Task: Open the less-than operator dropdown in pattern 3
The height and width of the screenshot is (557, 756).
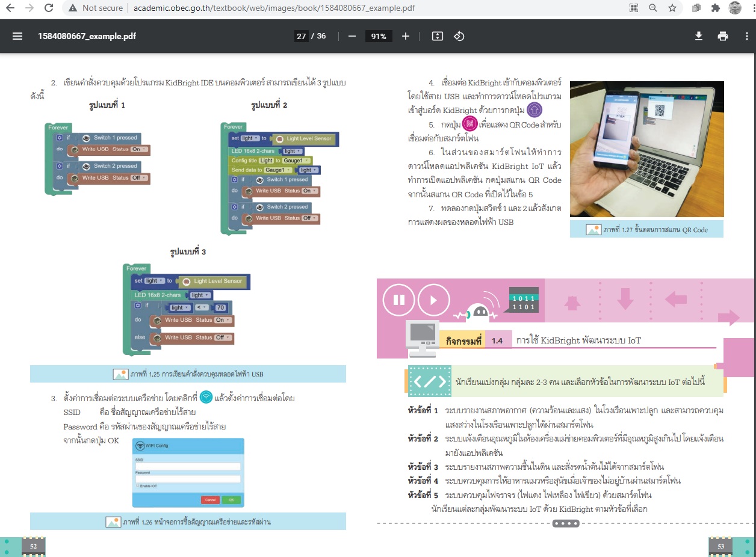Action: 202,307
